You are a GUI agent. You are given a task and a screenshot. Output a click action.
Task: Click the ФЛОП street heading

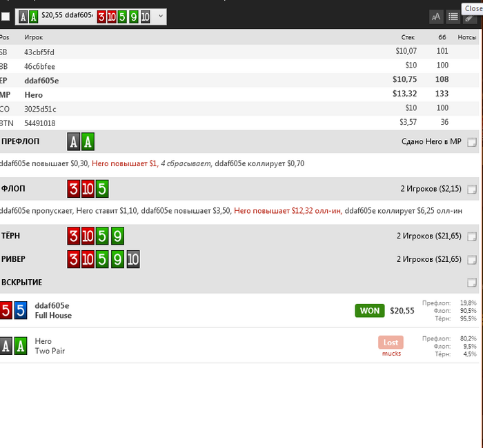click(x=13, y=188)
